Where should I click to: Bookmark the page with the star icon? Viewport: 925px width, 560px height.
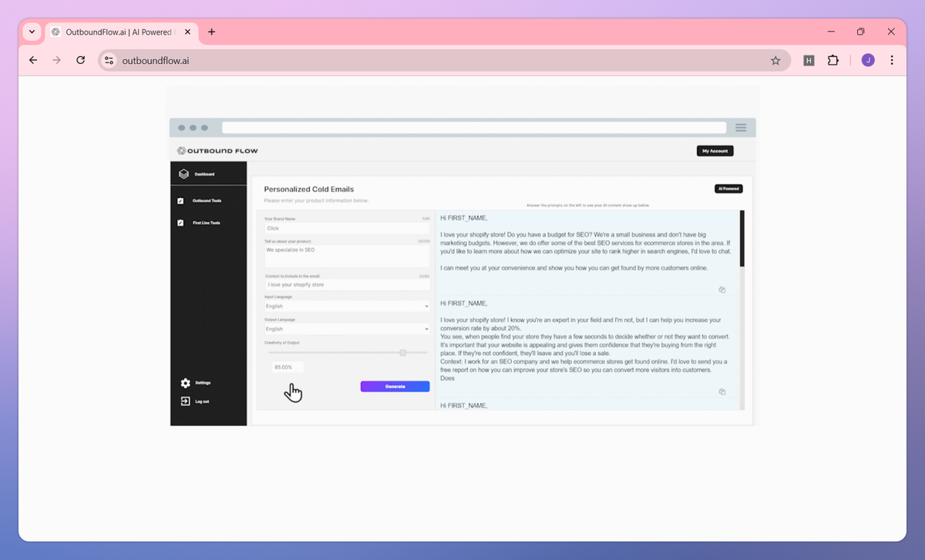775,59
